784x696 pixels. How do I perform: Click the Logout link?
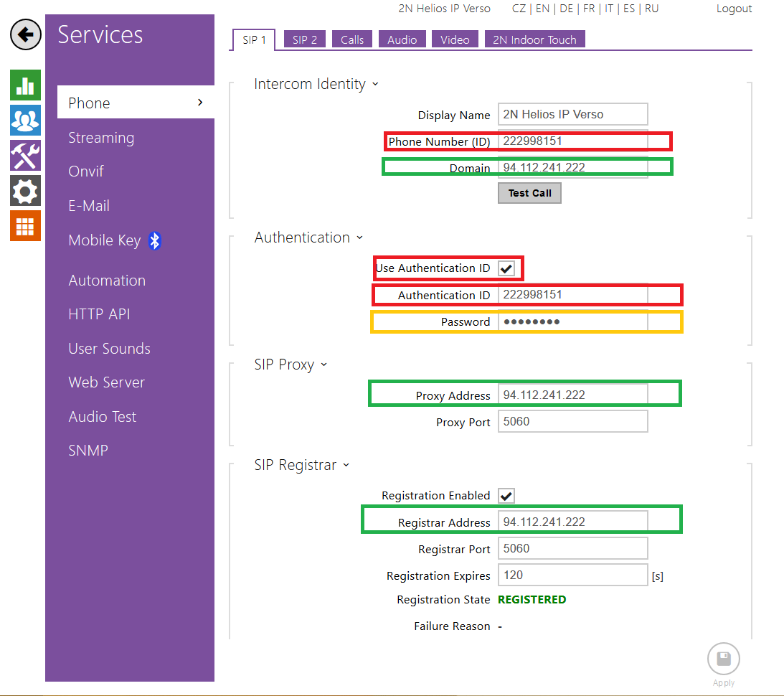[734, 9]
